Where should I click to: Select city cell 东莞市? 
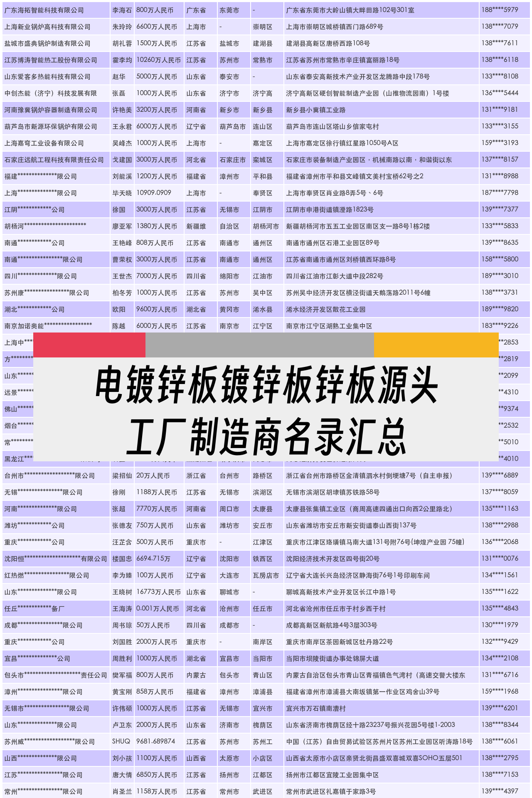click(x=229, y=10)
